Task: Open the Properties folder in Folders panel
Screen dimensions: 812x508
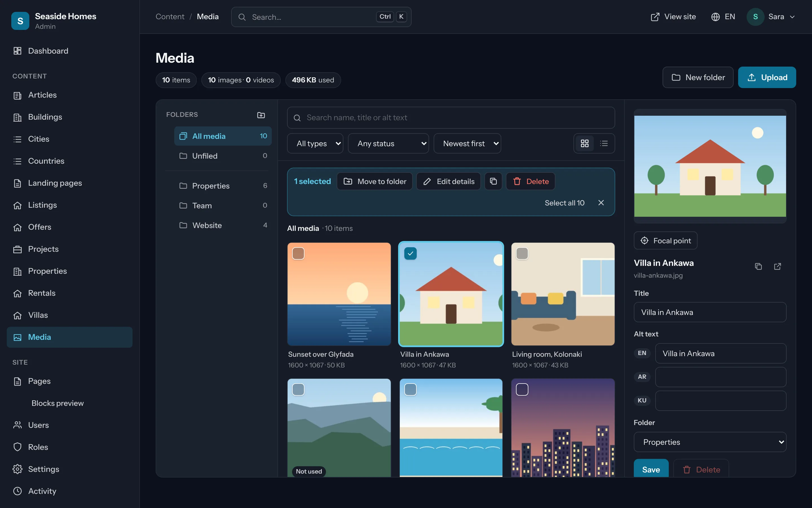Action: click(223, 185)
